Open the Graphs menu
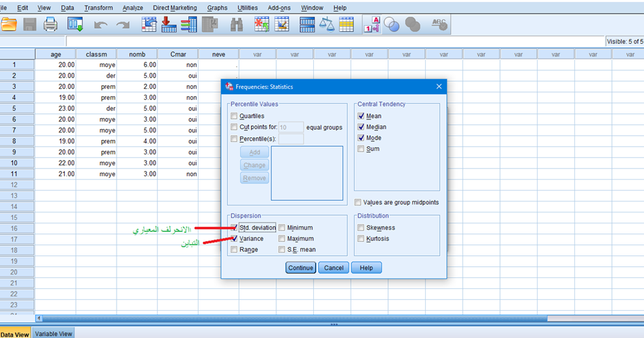 pos(217,8)
